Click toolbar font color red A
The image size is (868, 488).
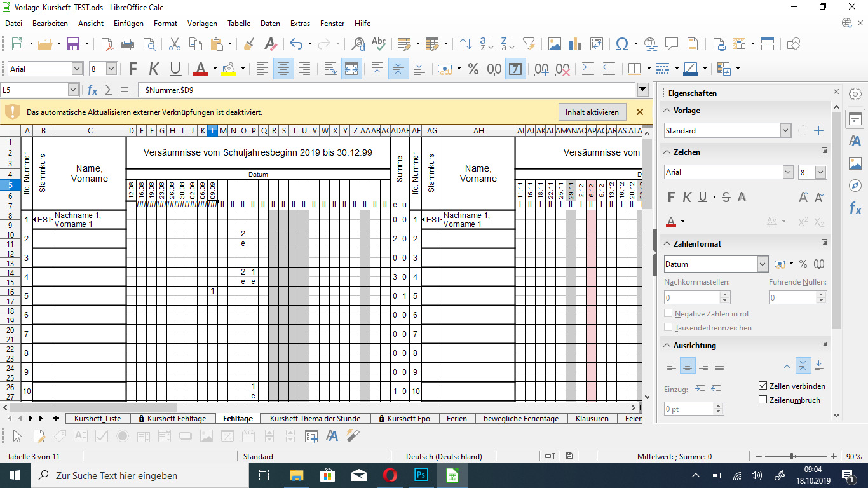(201, 69)
